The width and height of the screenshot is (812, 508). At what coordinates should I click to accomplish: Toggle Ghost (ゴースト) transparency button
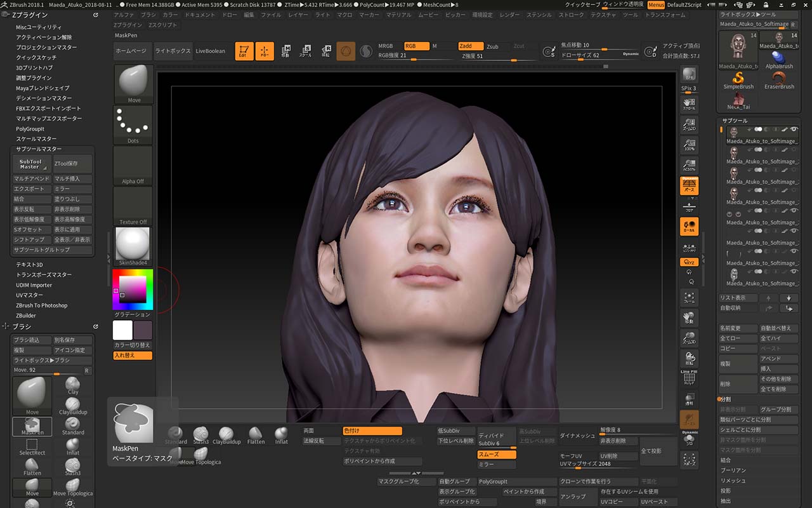[690, 418]
